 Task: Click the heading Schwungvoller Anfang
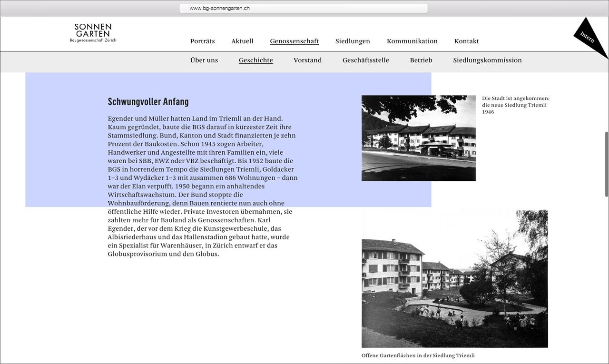tap(148, 102)
